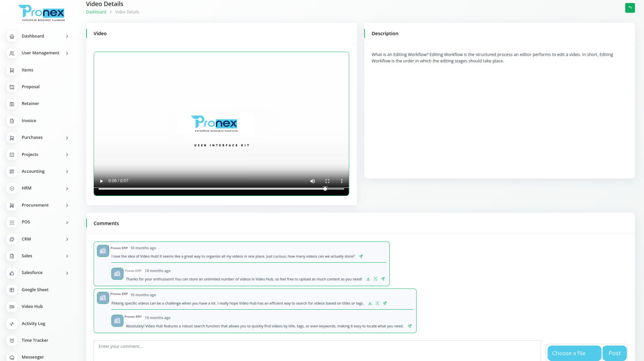Image resolution: width=644 pixels, height=361 pixels.
Task: Preview attachment on 'Thanks for your enthusiasm' reply
Action: 375,279
